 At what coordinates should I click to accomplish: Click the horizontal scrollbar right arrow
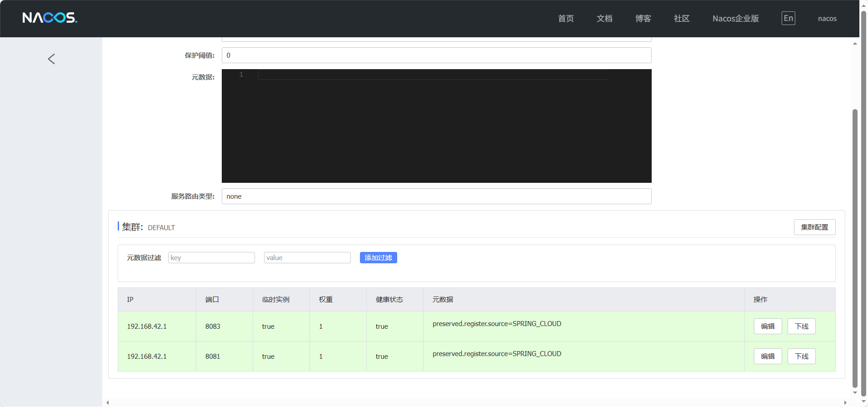coord(845,403)
